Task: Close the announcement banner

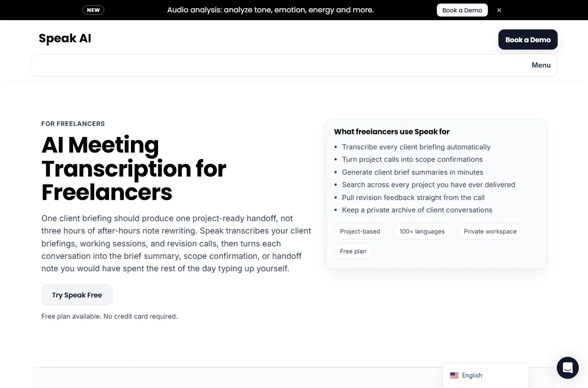Action: pos(499,10)
